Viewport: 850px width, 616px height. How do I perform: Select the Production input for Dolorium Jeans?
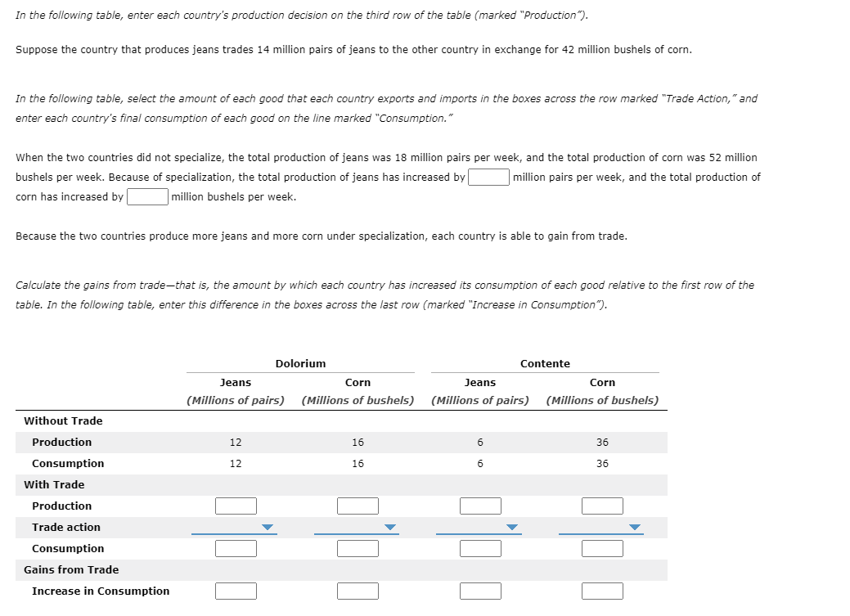click(x=236, y=506)
